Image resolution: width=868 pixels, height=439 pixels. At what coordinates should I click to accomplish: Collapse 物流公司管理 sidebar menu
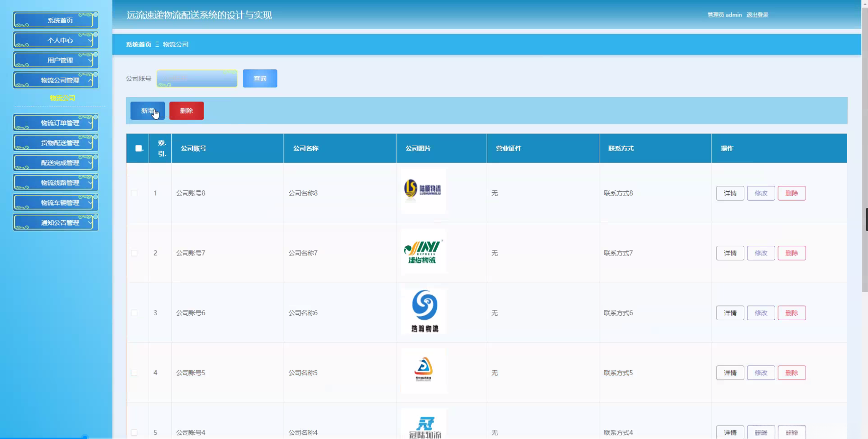(56, 80)
